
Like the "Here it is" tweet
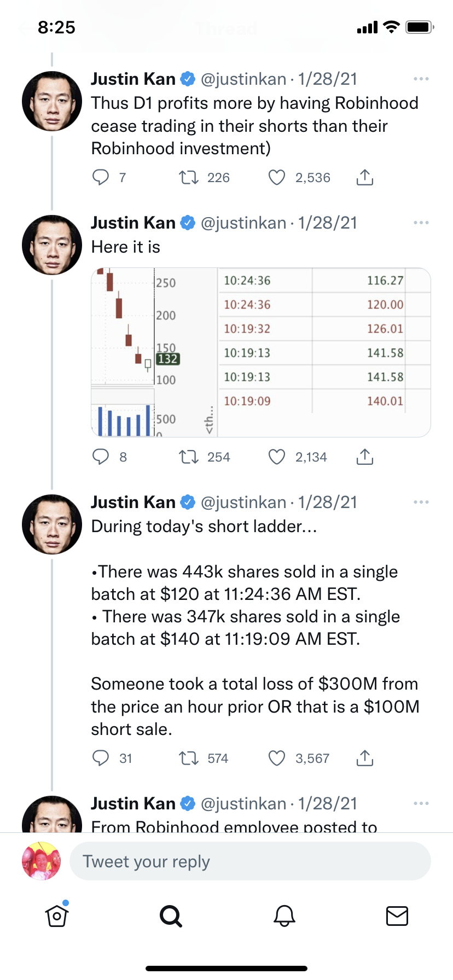(277, 457)
